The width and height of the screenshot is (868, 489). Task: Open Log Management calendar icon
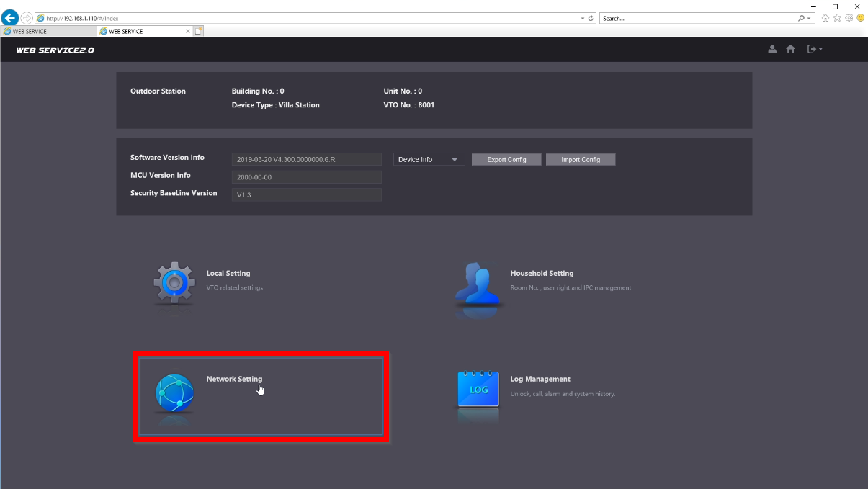click(478, 390)
